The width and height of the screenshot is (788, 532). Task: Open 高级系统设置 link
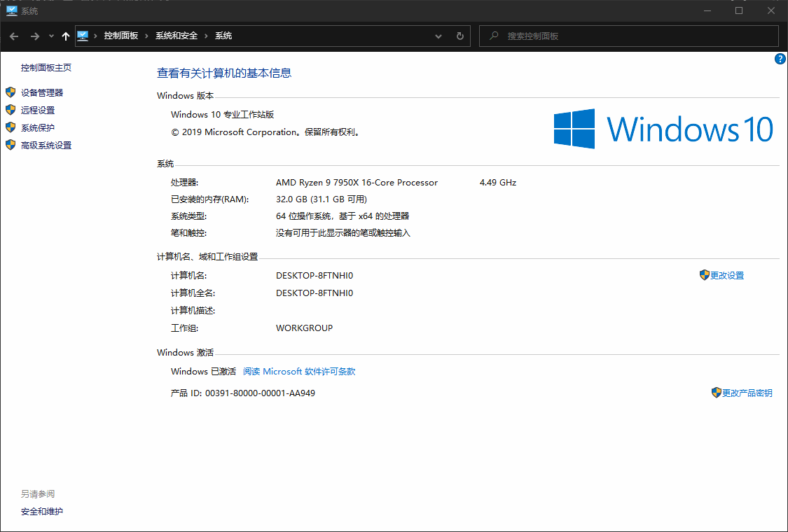coord(46,145)
